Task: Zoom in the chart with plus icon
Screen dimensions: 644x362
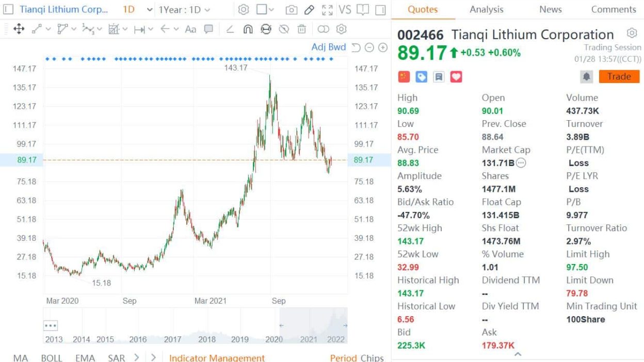Action: [x=383, y=47]
